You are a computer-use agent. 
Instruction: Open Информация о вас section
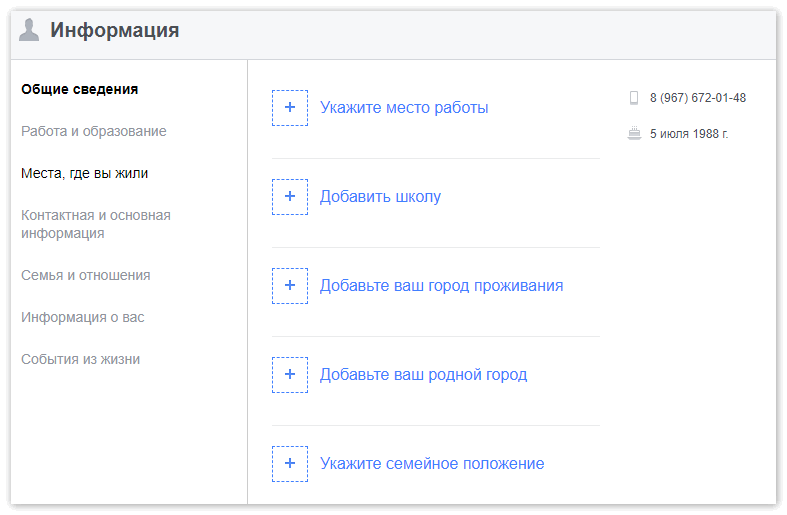[x=82, y=317]
